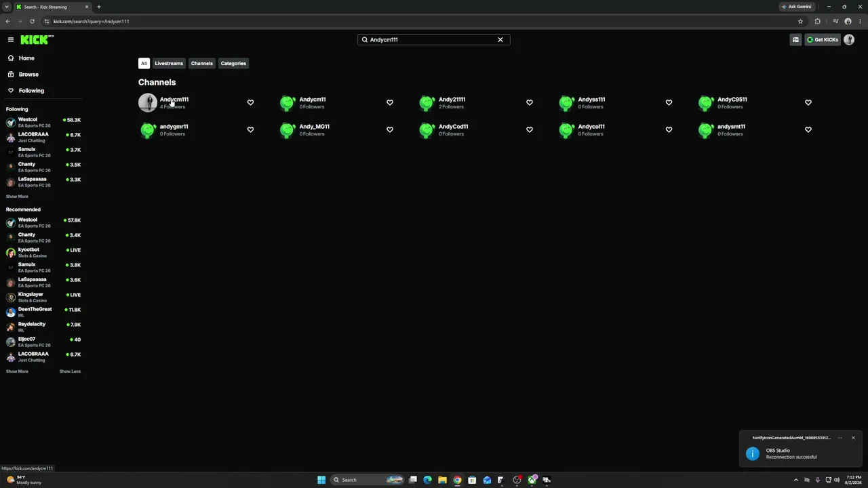The height and width of the screenshot is (488, 868).
Task: Switch to the Categories filter tab
Action: click(x=233, y=64)
